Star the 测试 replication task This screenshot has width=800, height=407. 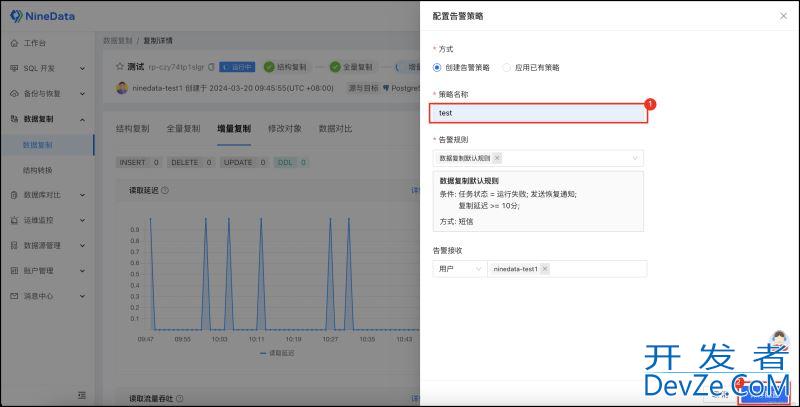120,66
